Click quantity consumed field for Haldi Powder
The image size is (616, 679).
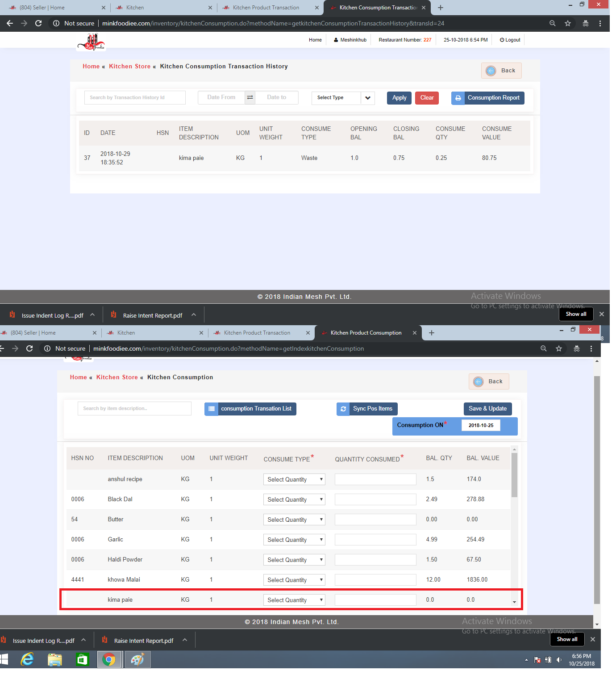pos(375,560)
